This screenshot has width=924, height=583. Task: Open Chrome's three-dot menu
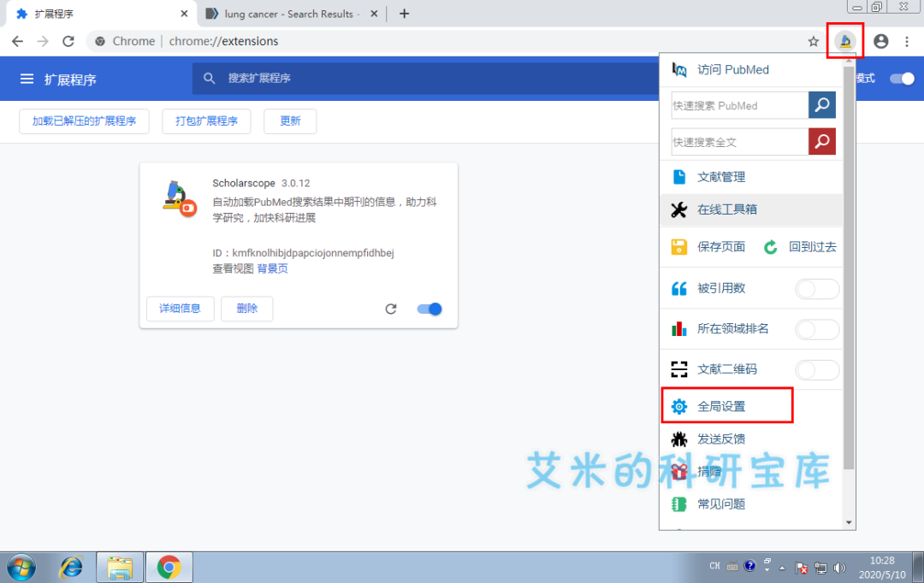click(x=906, y=40)
